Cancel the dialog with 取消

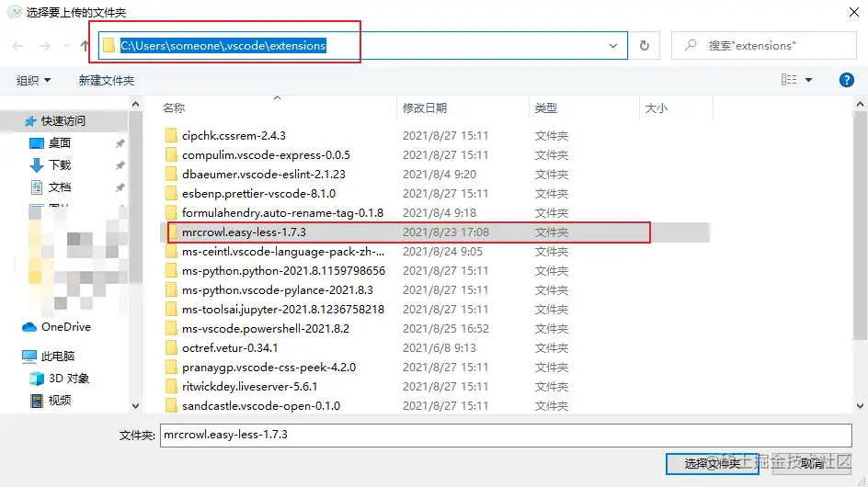coord(812,463)
